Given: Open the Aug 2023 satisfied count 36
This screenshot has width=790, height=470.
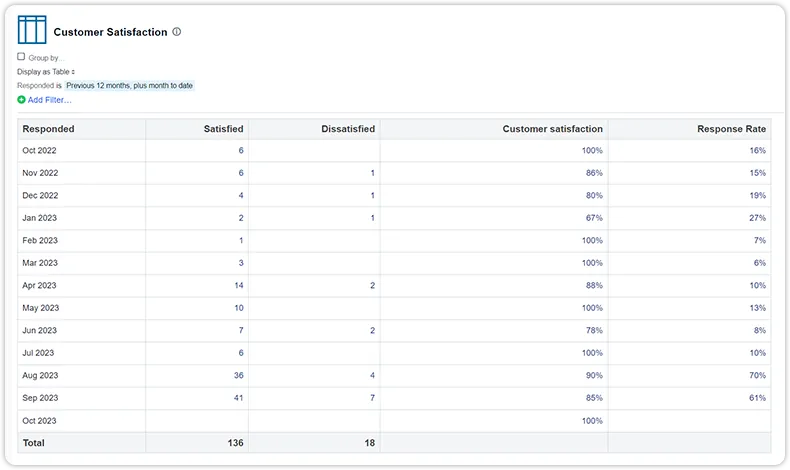Looking at the screenshot, I should click(x=239, y=375).
